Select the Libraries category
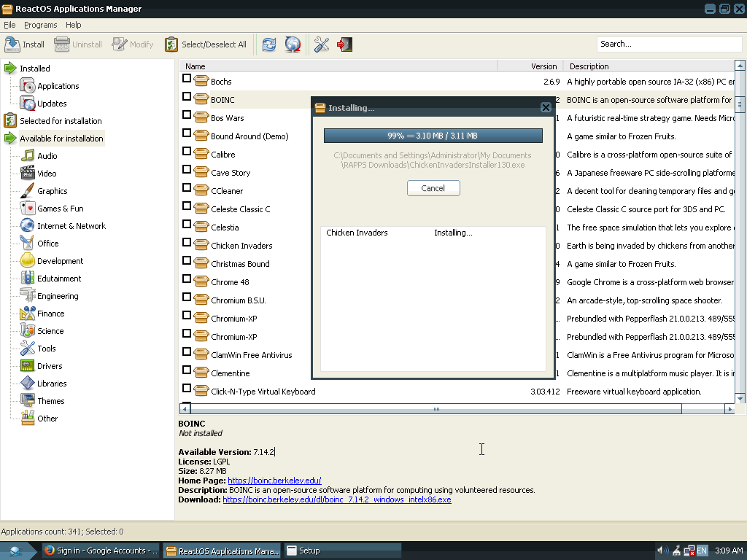The image size is (747, 560). click(52, 384)
